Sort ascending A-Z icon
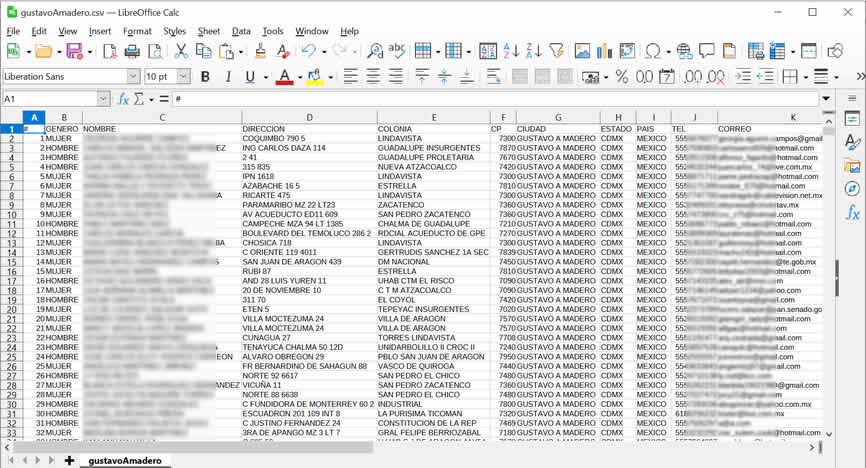Viewport: 866px width, 468px height. point(511,51)
